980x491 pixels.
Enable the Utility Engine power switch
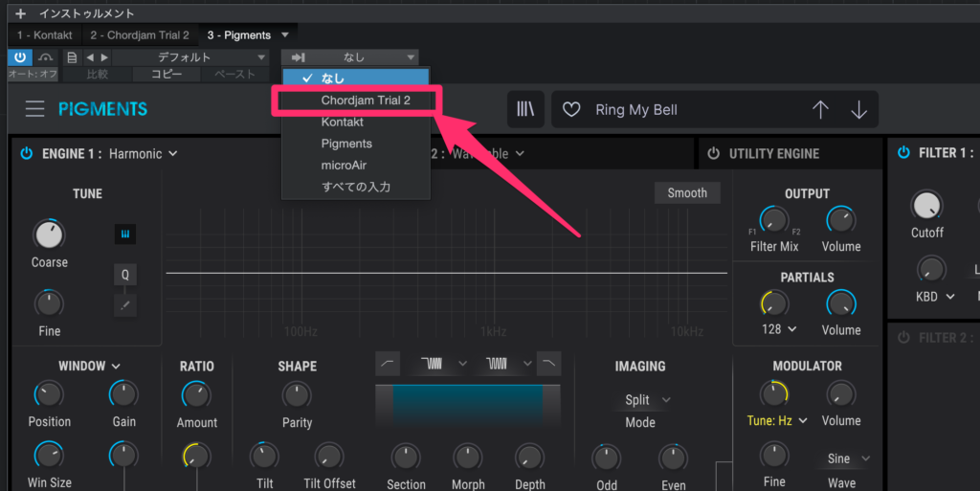tap(713, 153)
